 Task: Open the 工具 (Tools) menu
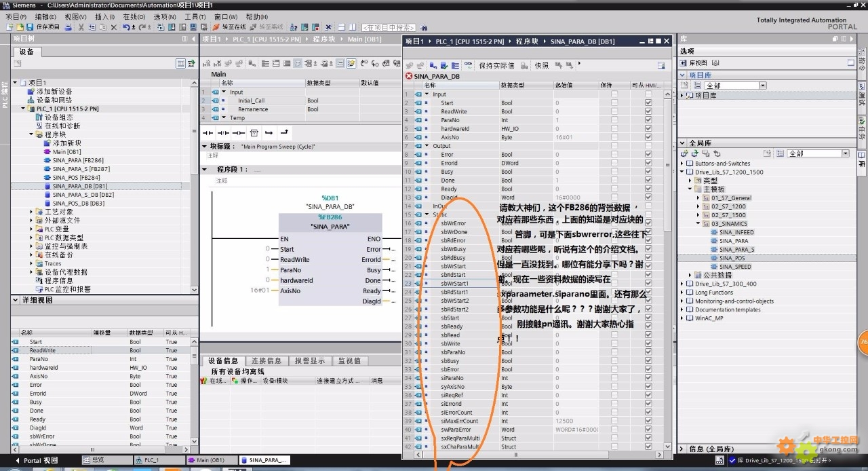[x=195, y=17]
